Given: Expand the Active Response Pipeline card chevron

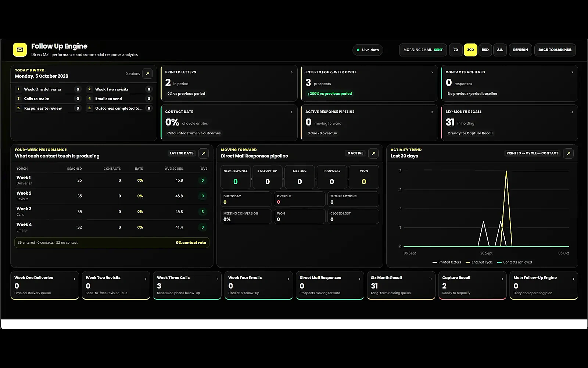Looking at the screenshot, I should (432, 112).
